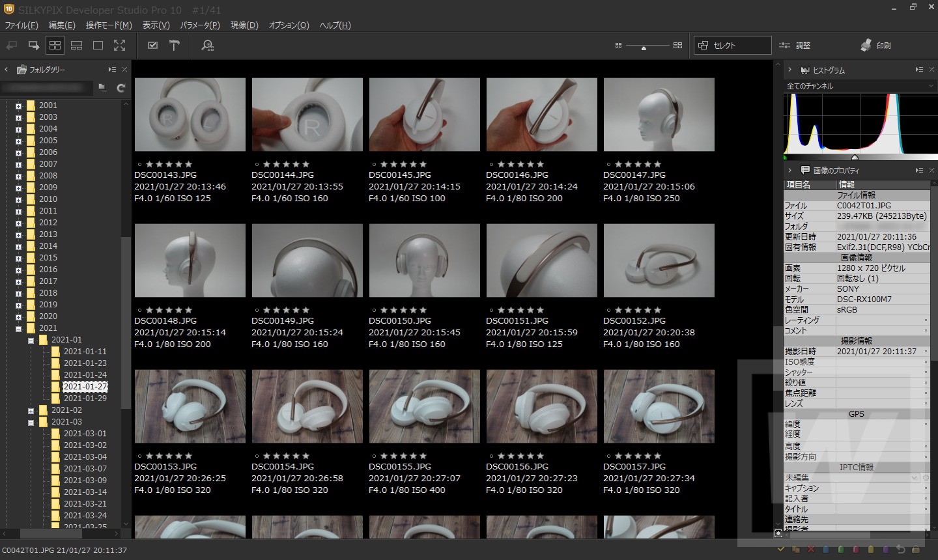Viewport: 938px width, 560px height.
Task: Go to the next image with the right-arrow toolbar icon
Action: pos(33,46)
